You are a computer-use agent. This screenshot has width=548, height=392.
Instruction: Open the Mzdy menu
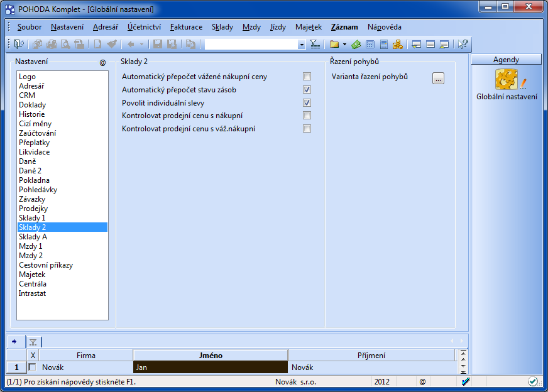pyautogui.click(x=251, y=27)
